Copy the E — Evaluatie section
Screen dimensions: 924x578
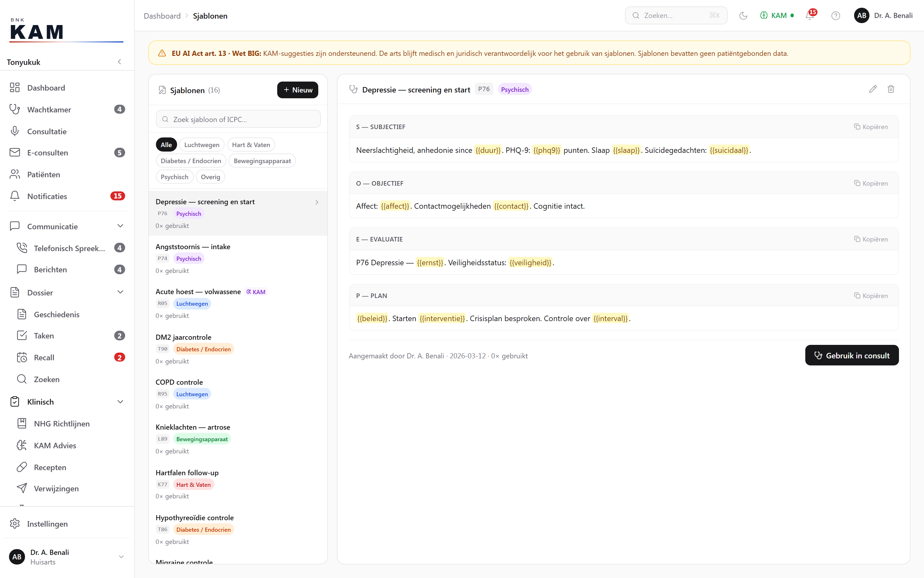click(871, 239)
